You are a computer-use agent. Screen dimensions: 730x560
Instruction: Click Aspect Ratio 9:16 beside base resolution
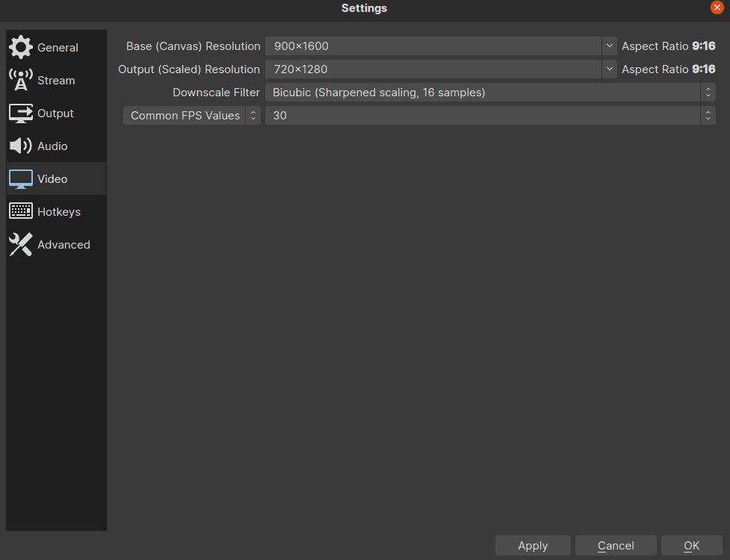(x=668, y=46)
